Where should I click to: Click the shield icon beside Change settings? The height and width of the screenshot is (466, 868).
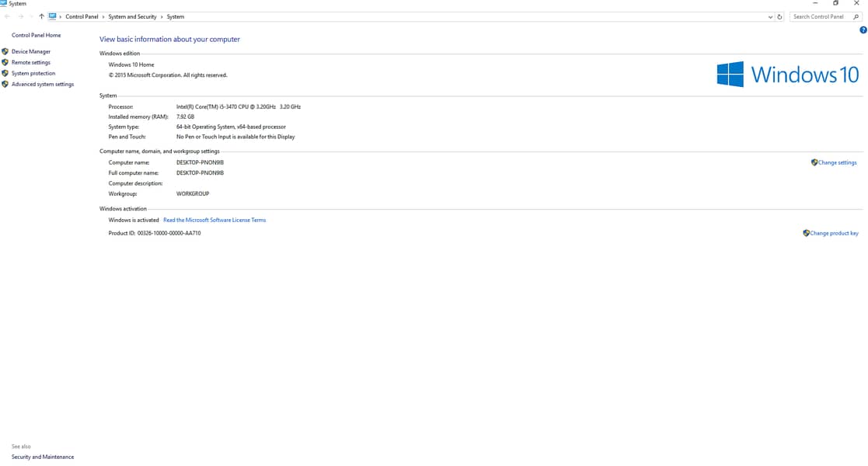coord(814,163)
